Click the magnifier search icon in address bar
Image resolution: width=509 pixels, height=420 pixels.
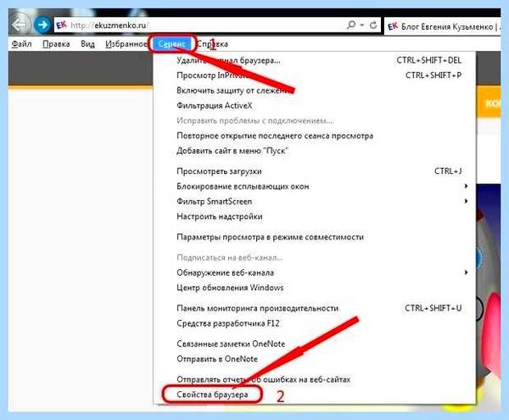(351, 25)
